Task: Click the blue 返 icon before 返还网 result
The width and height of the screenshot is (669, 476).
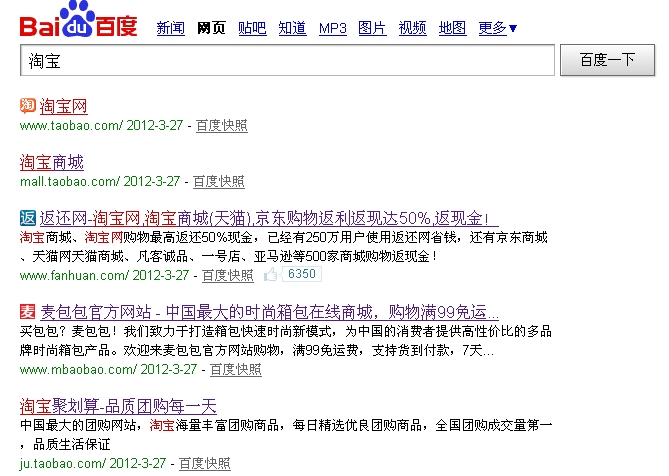Action: [27, 218]
